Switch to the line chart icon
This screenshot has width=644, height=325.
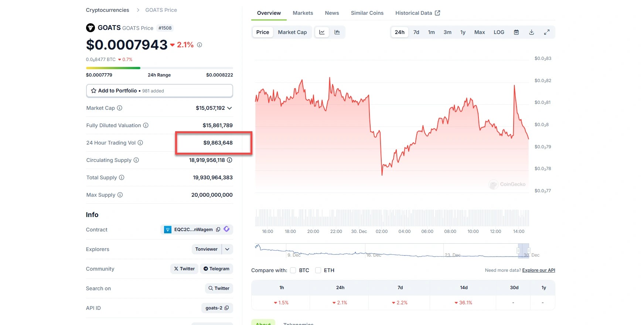click(x=322, y=32)
